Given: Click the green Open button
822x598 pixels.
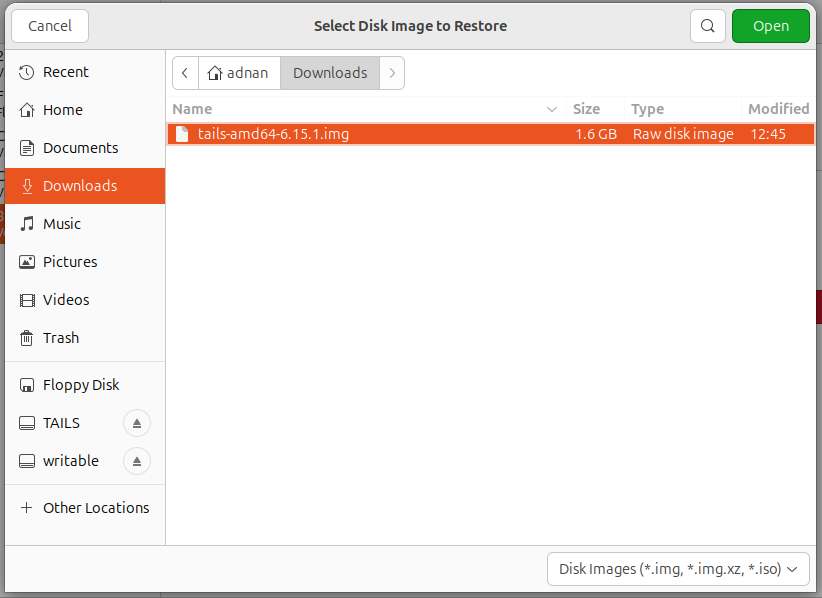Looking at the screenshot, I should [771, 26].
